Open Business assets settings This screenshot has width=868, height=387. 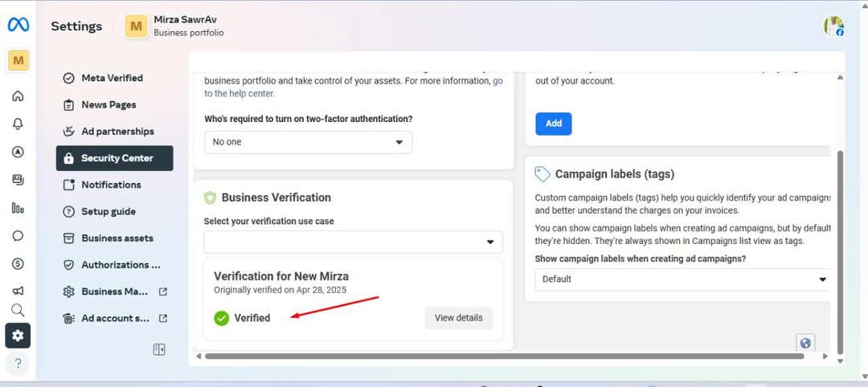pyautogui.click(x=115, y=238)
